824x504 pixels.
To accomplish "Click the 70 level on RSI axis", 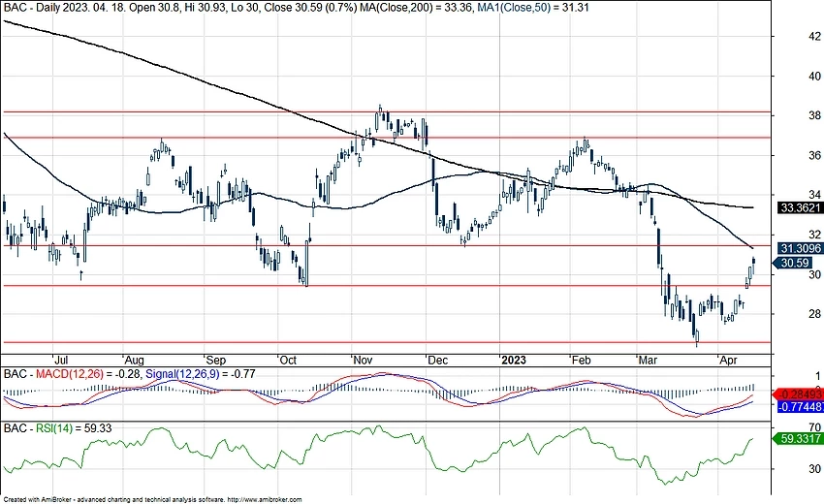I will point(814,428).
